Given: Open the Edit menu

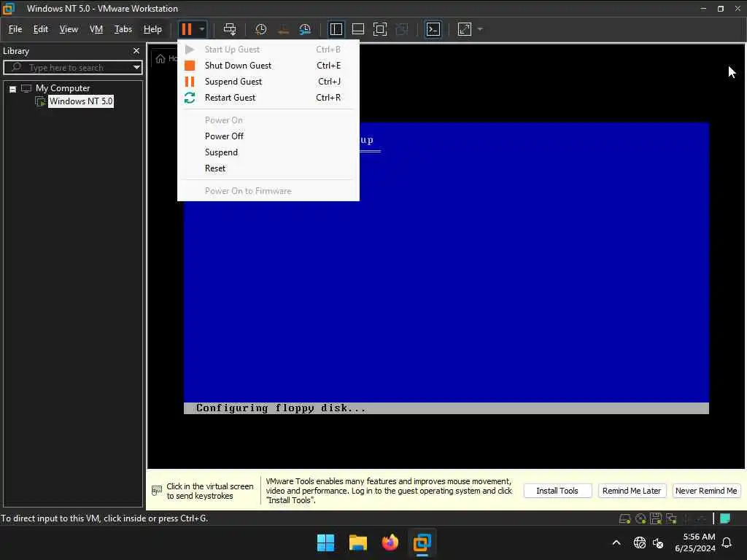Looking at the screenshot, I should click(41, 29).
